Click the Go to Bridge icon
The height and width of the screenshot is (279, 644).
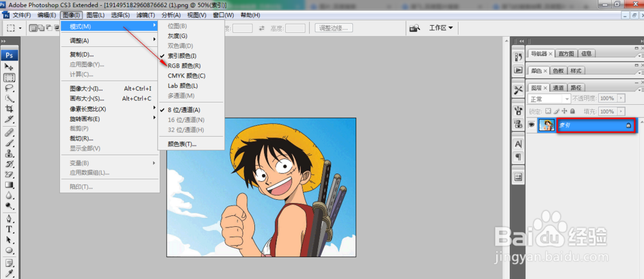click(x=415, y=28)
